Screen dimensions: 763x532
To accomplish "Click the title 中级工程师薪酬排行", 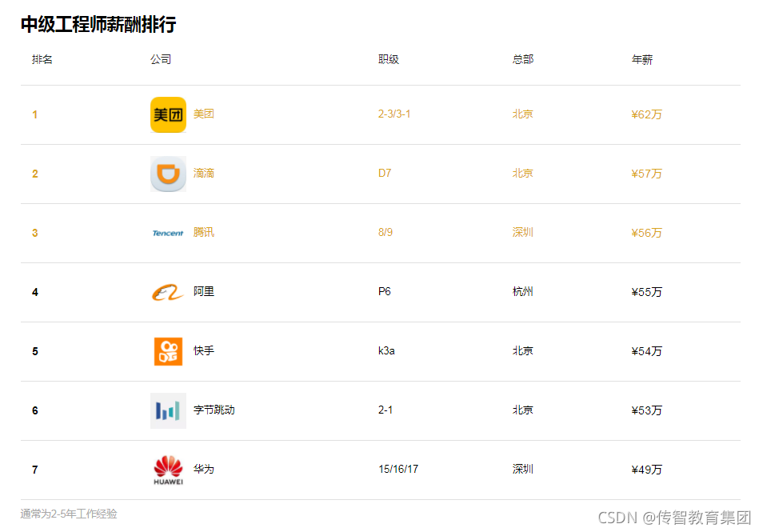I will click(98, 26).
